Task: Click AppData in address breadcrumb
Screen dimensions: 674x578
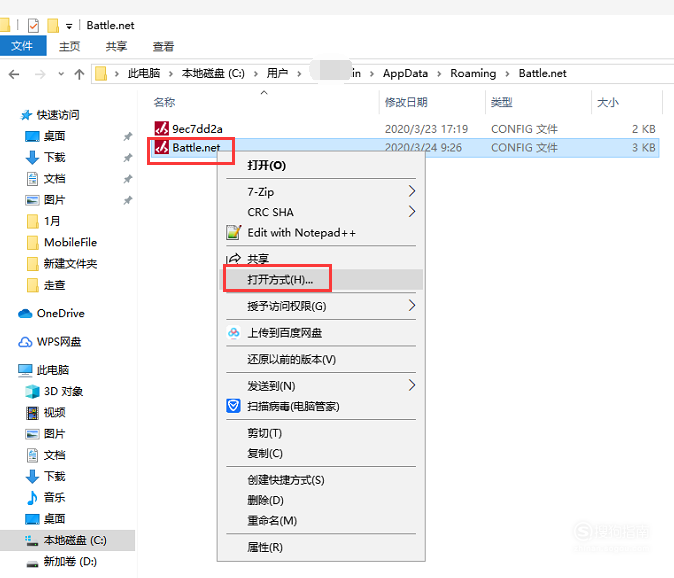Action: click(x=405, y=73)
